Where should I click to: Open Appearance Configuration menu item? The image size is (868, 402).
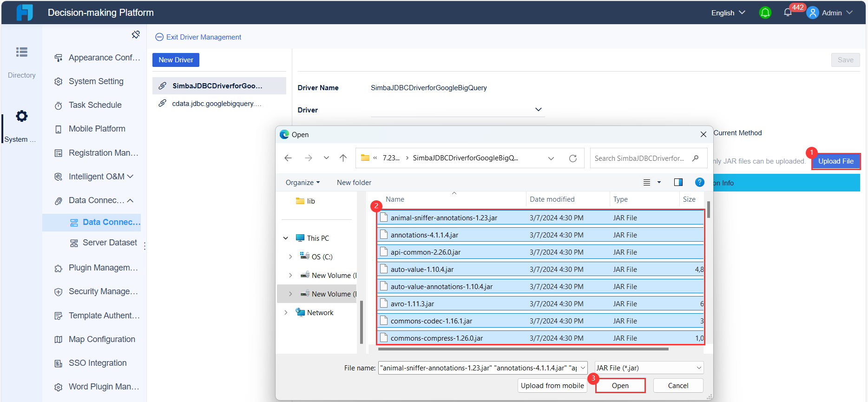click(97, 58)
